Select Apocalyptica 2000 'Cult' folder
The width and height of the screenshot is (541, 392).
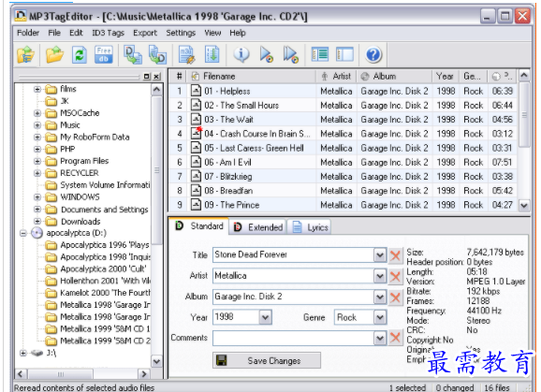(103, 269)
